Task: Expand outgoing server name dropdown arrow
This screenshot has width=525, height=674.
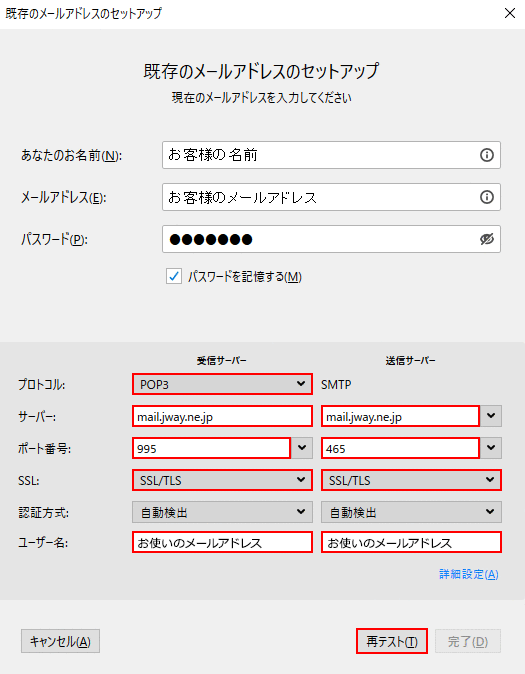Action: pyautogui.click(x=491, y=416)
